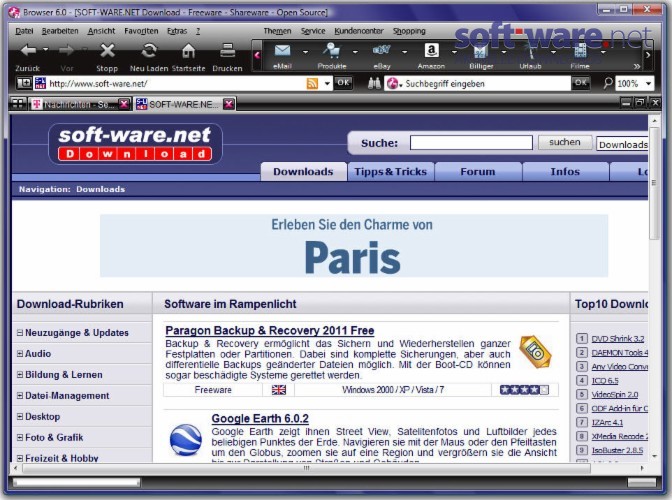The width and height of the screenshot is (672, 500).
Task: Click the horizontal page scrollbar
Action: 306,468
